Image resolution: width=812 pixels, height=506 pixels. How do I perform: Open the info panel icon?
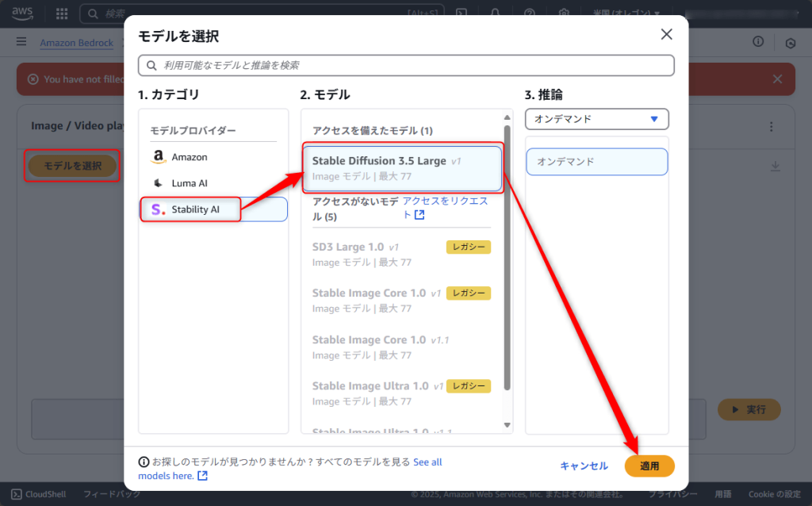click(758, 42)
